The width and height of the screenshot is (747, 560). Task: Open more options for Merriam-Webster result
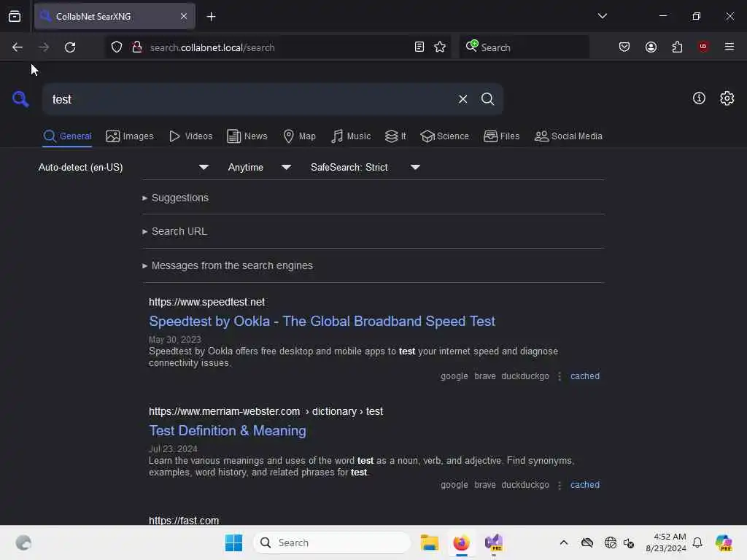click(560, 485)
